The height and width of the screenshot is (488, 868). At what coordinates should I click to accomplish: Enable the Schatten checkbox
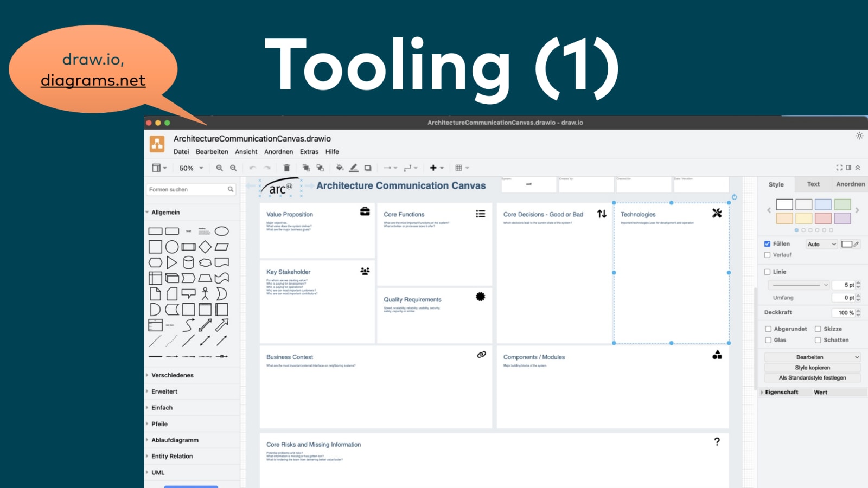[818, 341]
